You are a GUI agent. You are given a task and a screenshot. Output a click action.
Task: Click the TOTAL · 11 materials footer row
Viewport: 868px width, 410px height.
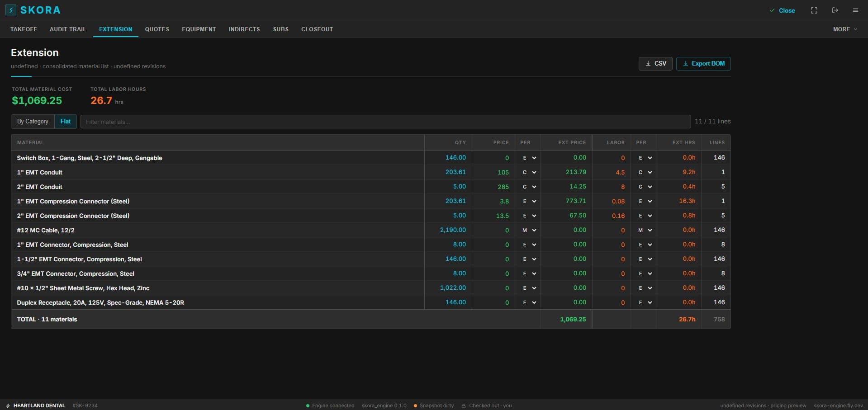370,319
